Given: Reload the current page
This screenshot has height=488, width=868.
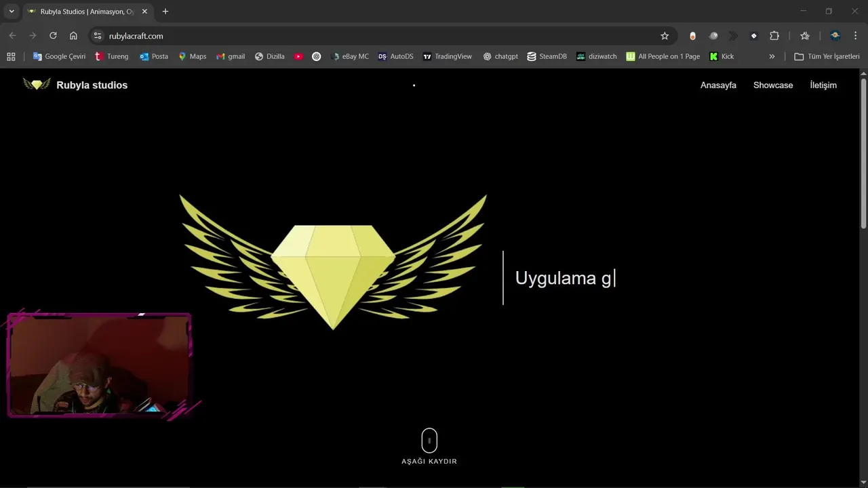Looking at the screenshot, I should tap(53, 36).
